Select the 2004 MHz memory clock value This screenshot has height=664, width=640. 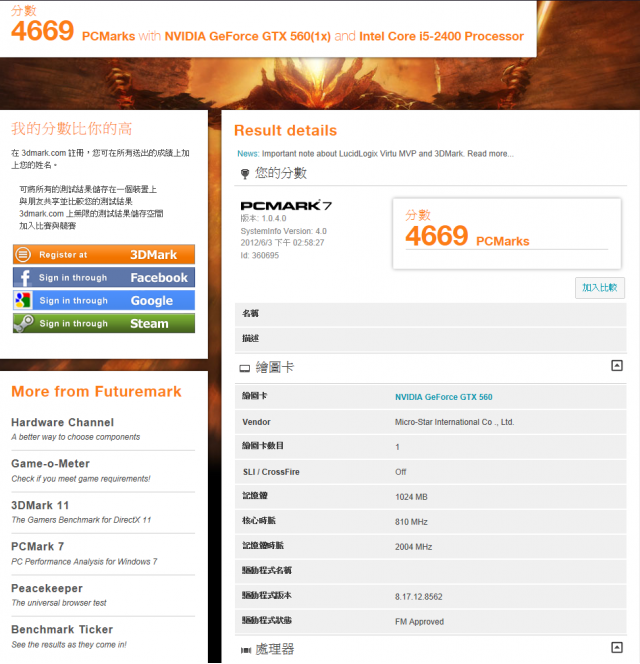pyautogui.click(x=413, y=547)
